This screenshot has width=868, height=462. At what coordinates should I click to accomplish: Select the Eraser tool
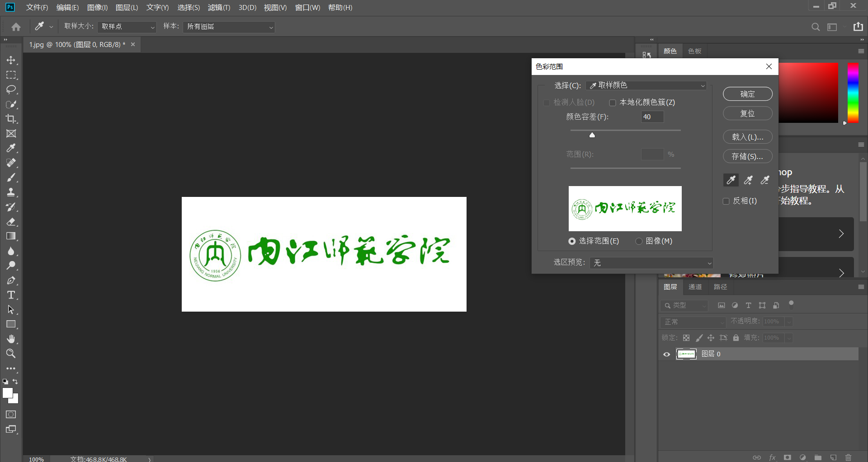(x=11, y=221)
